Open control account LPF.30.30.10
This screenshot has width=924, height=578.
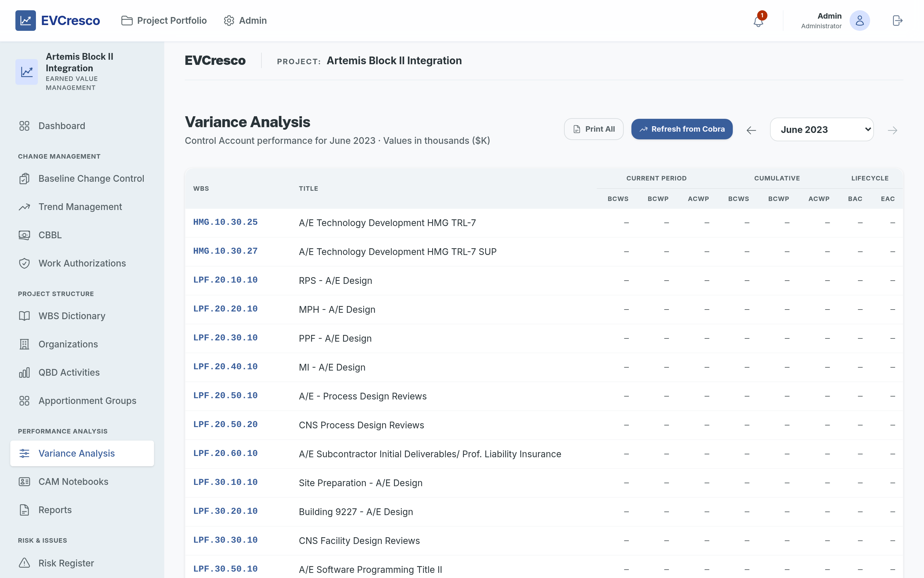click(x=225, y=540)
